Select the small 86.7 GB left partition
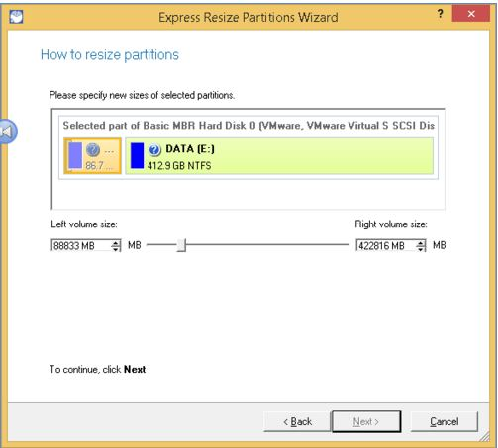Viewport: 498px width, 448px height. click(92, 156)
